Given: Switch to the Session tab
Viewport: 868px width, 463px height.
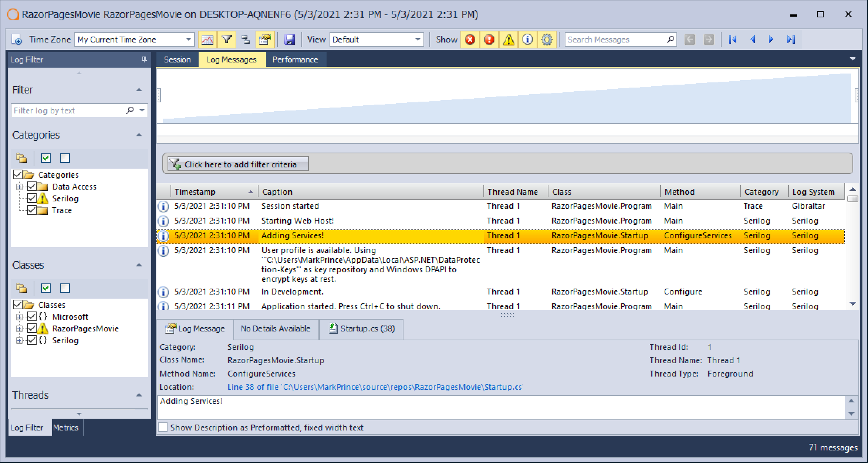Looking at the screenshot, I should point(177,59).
